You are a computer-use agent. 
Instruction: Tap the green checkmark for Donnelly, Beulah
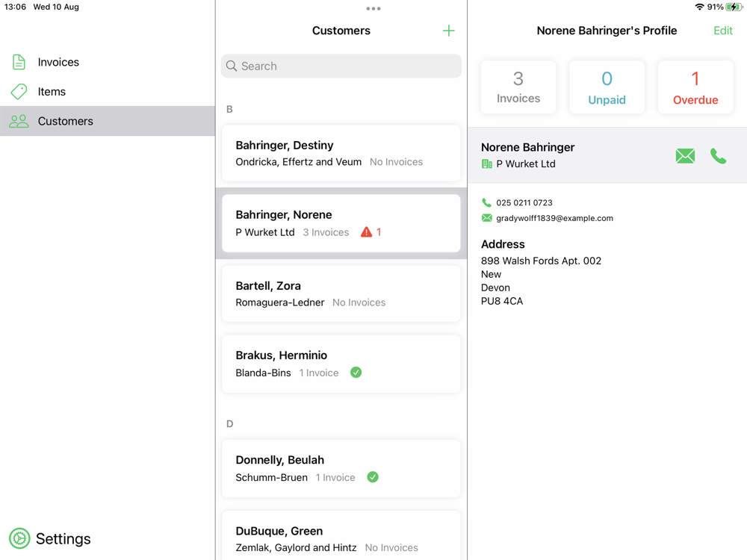coord(373,477)
